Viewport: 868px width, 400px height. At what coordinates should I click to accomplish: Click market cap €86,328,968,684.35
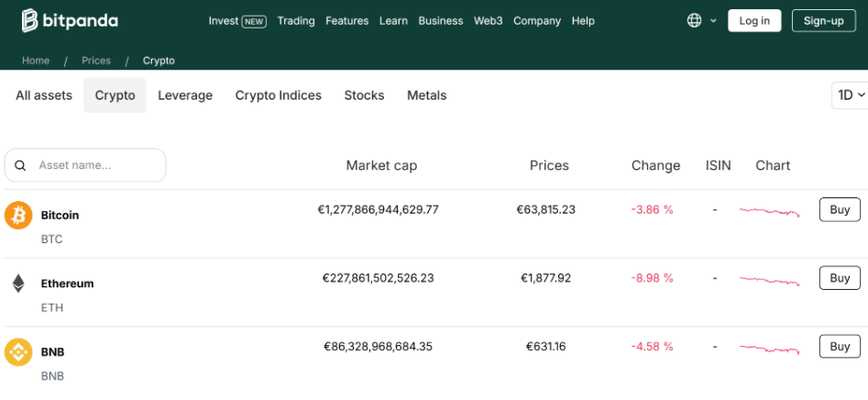(379, 347)
